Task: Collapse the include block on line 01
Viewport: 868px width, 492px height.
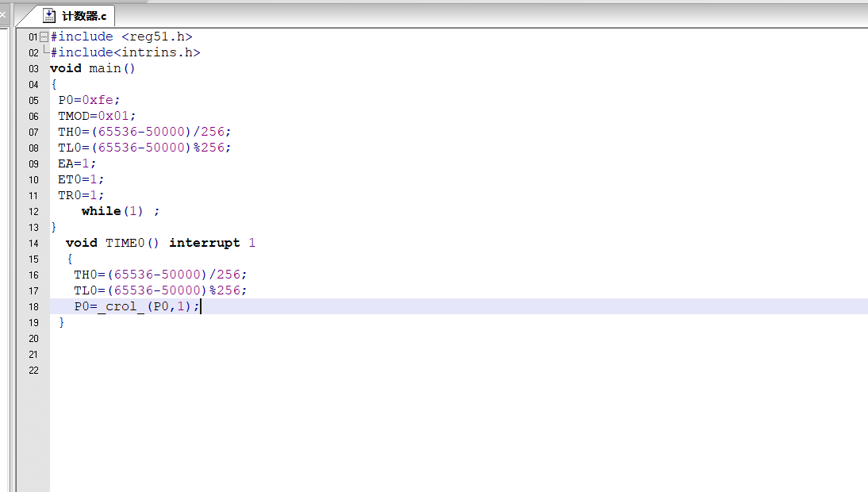Action: (44, 37)
